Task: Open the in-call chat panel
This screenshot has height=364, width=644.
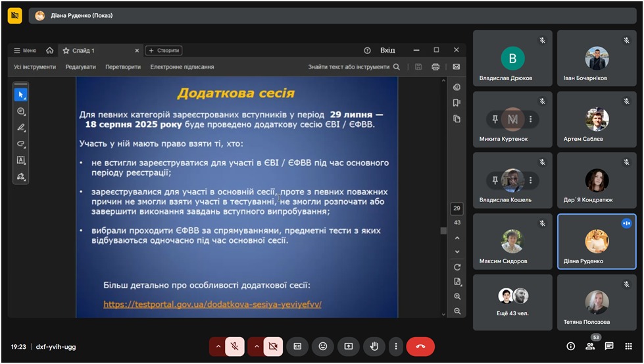Action: [x=609, y=346]
